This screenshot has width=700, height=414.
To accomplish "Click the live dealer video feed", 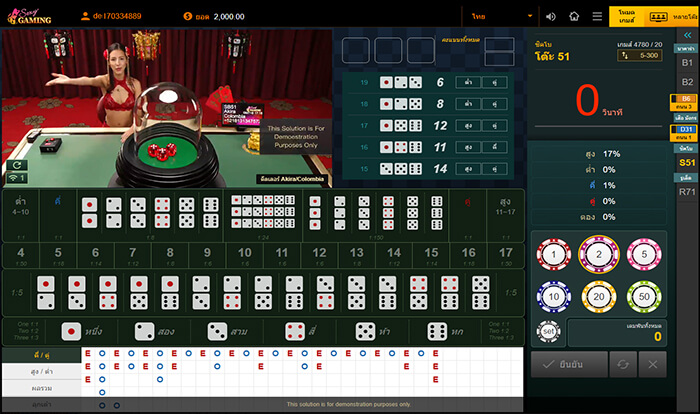I will (x=167, y=108).
